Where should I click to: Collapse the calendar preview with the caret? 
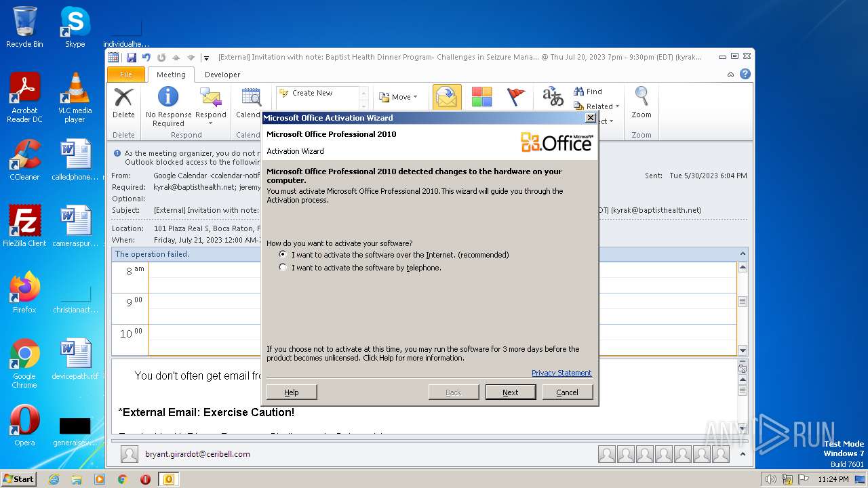click(x=743, y=253)
